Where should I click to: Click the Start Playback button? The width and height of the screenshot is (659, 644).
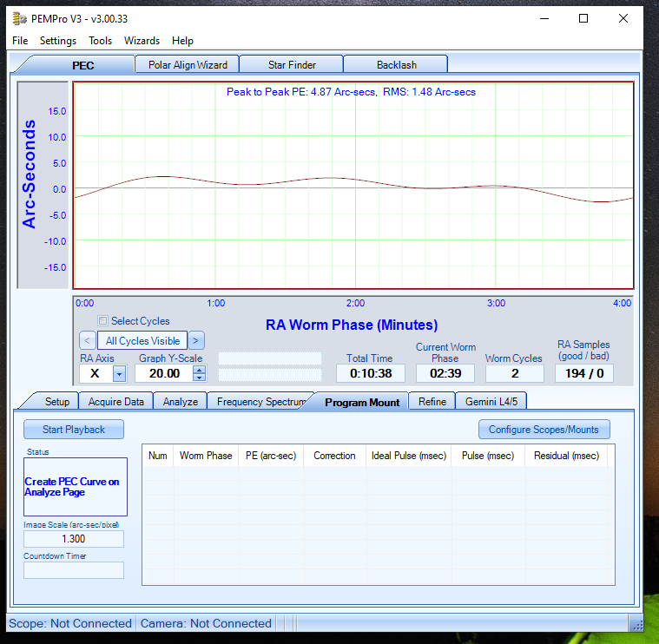pos(74,430)
